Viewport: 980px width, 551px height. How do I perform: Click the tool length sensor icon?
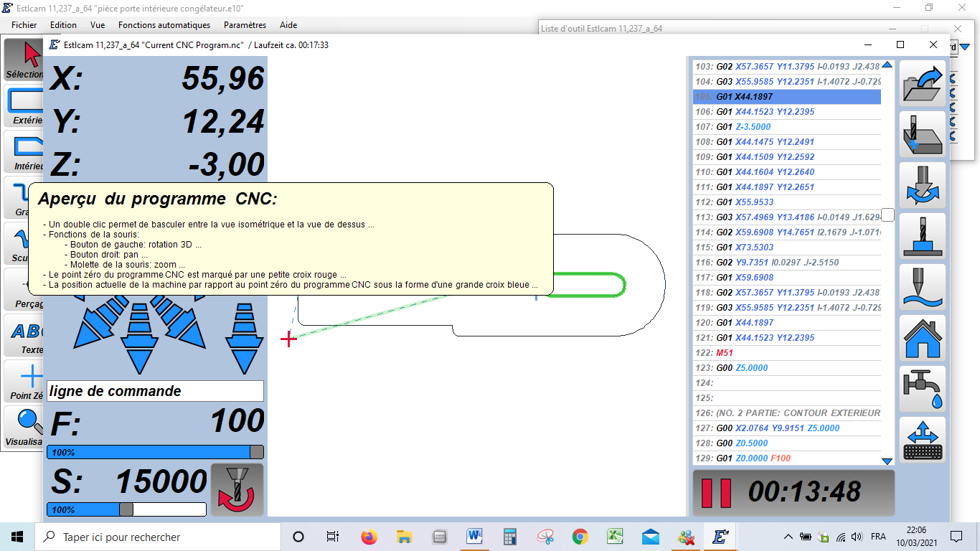point(923,236)
